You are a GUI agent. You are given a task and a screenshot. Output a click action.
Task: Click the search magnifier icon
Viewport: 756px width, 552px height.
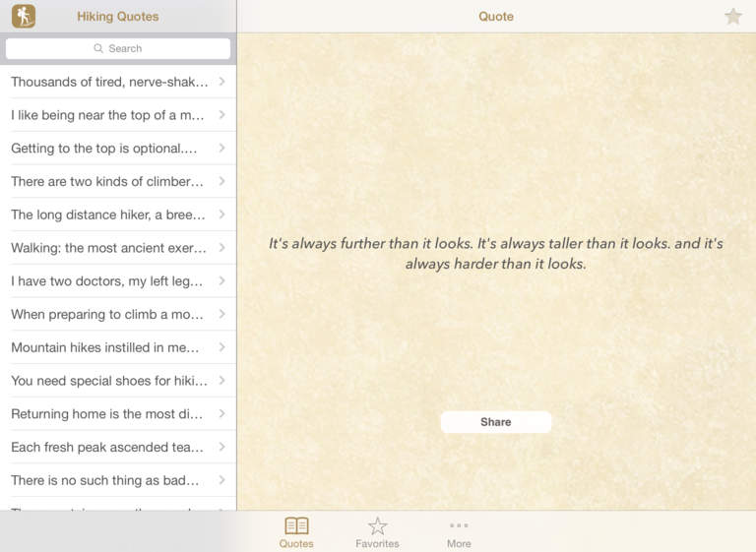(x=98, y=48)
